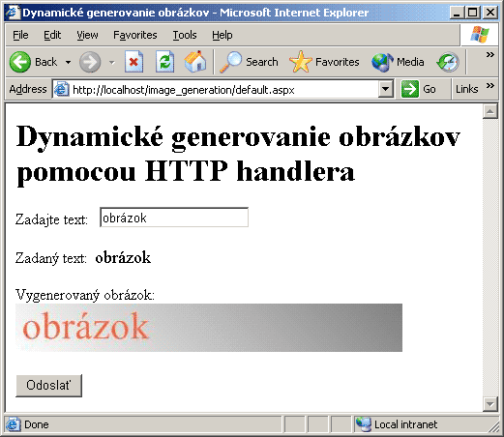The height and width of the screenshot is (437, 504).
Task: Open the Media globe button
Action: tap(398, 62)
